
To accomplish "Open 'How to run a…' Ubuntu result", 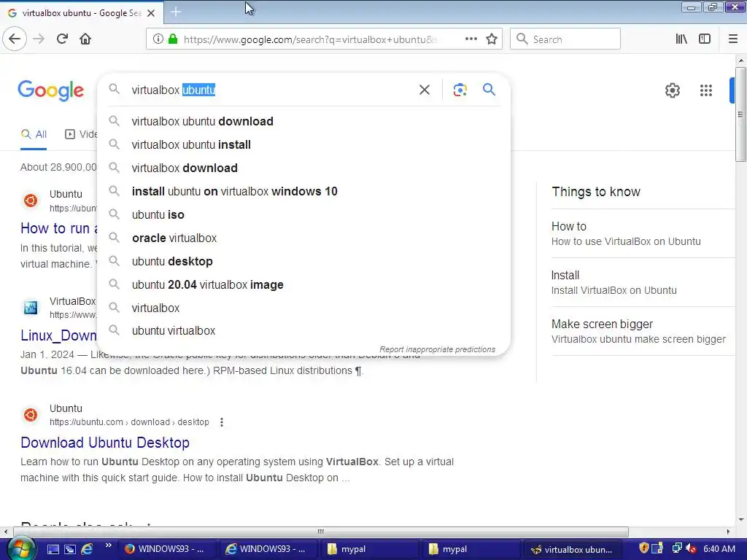I will click(58, 228).
